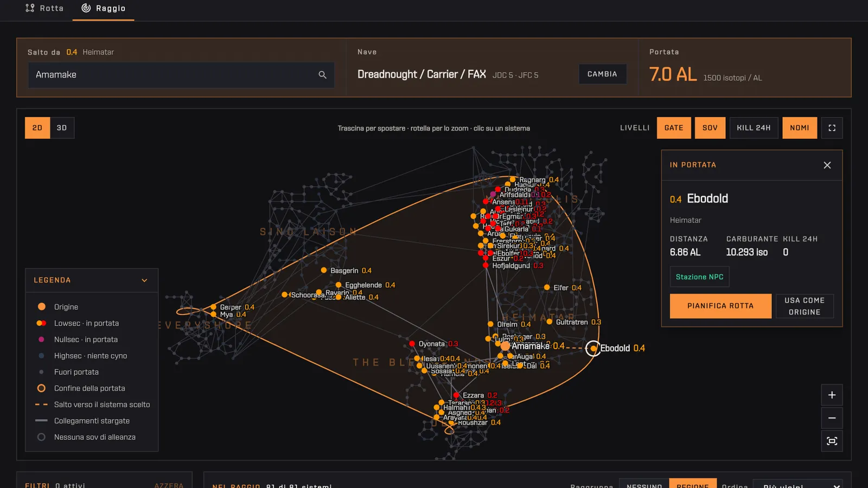Click the Amamake system search field
868x488 pixels.
(x=181, y=75)
